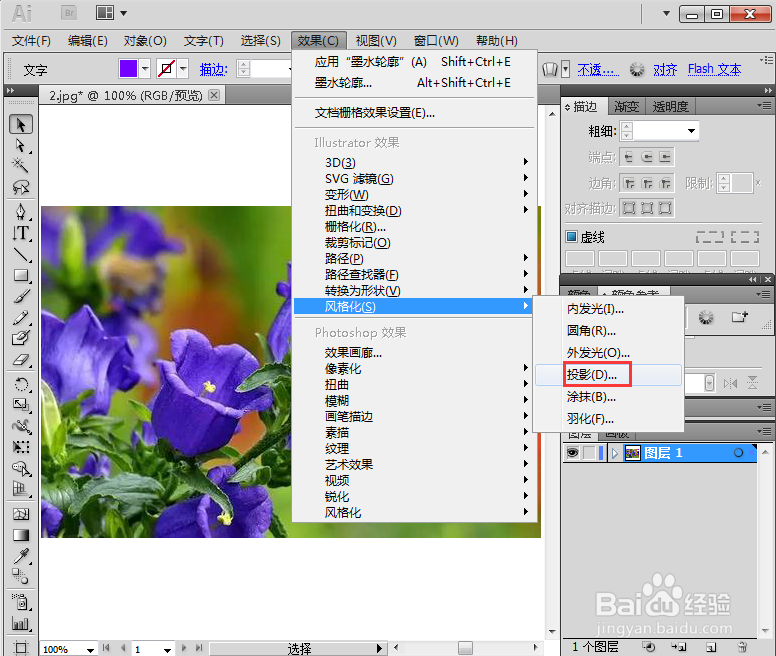Open 效果画廊... effect gallery
The width and height of the screenshot is (776, 656).
click(414, 353)
